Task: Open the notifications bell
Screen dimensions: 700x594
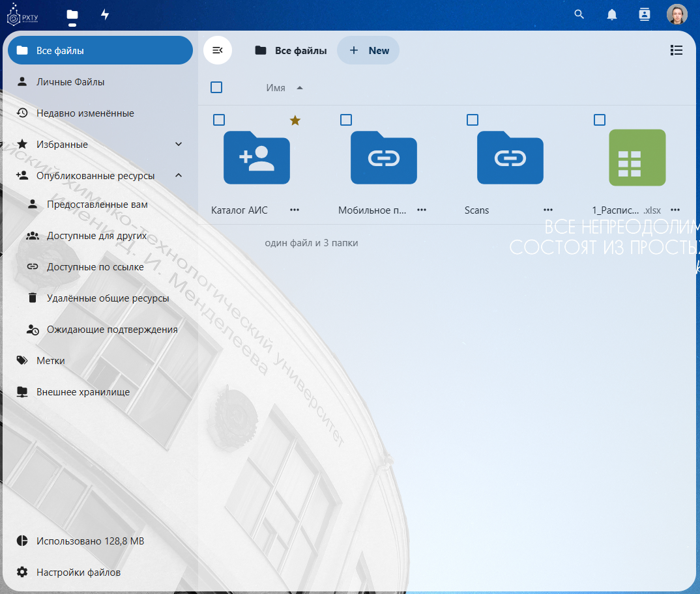Action: 612,14
